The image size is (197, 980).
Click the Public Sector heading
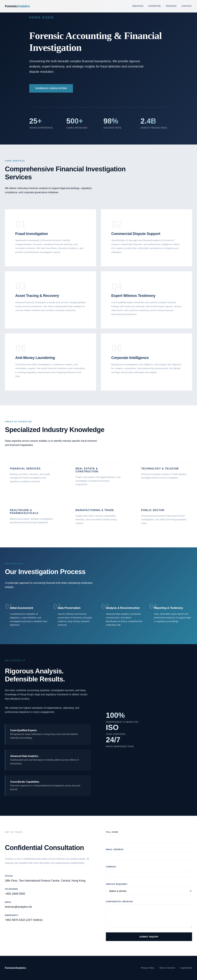pos(153,510)
